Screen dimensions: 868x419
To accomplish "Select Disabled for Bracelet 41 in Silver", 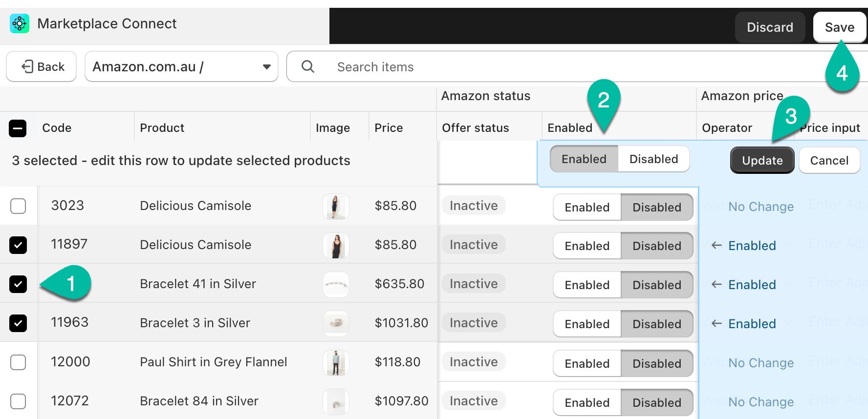I will pos(657,285).
